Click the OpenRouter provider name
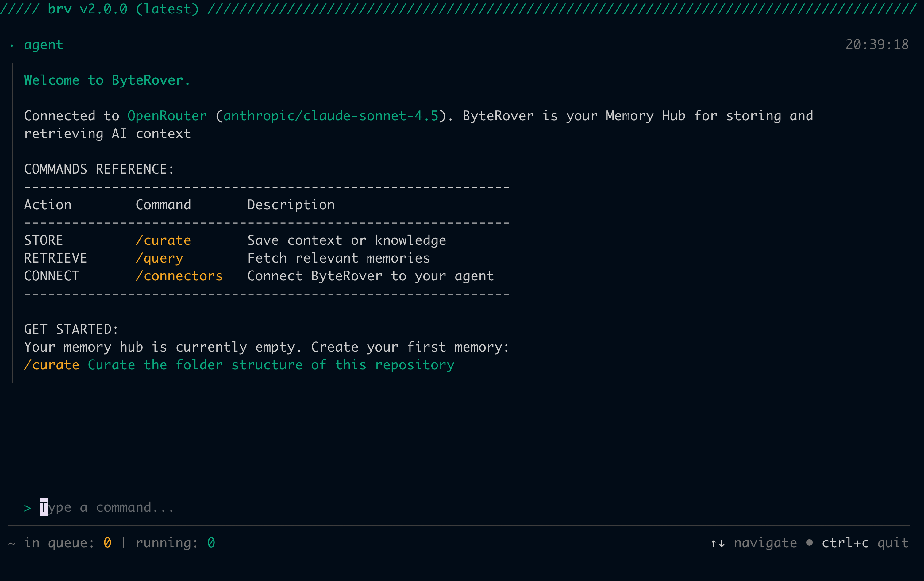This screenshot has width=924, height=581. pyautogui.click(x=167, y=116)
